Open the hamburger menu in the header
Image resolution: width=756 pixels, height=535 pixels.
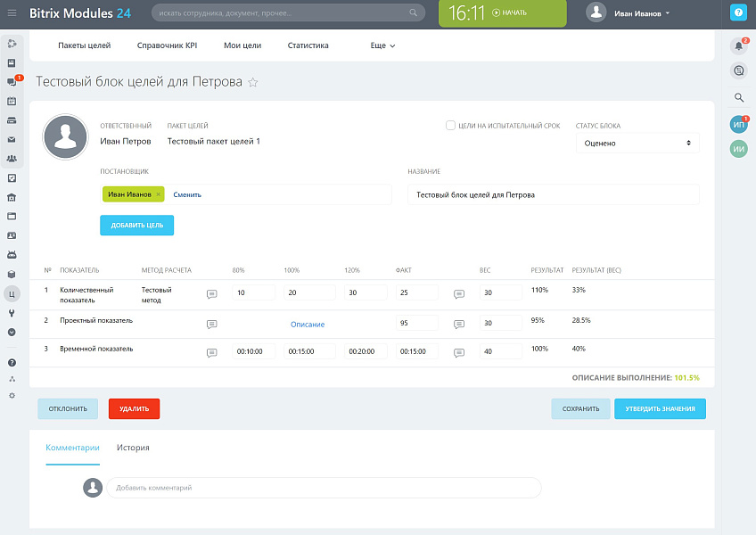pyautogui.click(x=12, y=13)
